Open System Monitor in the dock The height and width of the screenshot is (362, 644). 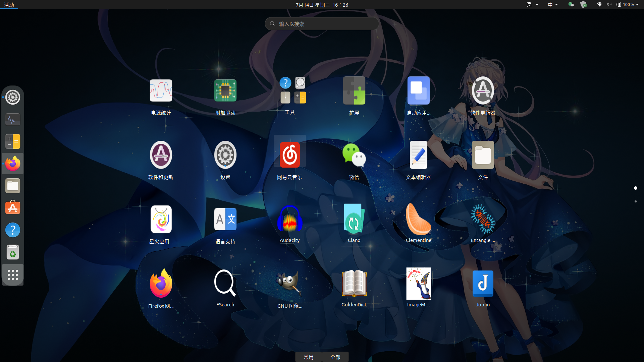[x=13, y=119]
